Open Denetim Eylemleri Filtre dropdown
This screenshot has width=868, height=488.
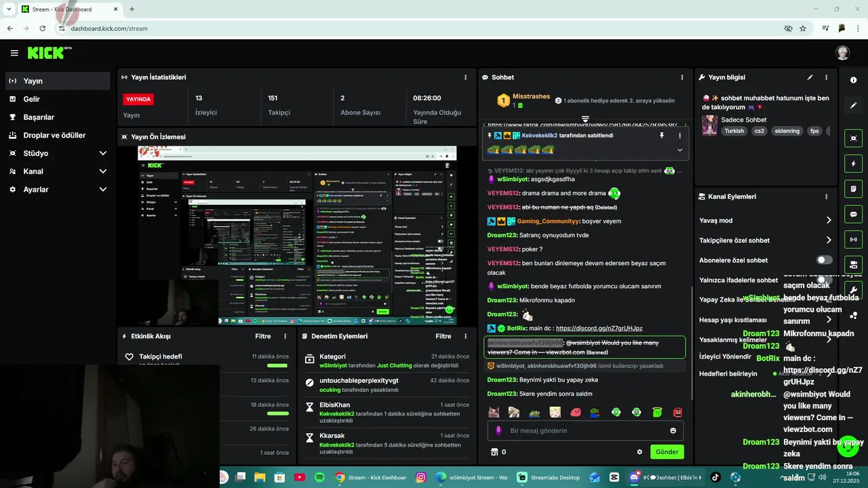click(443, 336)
